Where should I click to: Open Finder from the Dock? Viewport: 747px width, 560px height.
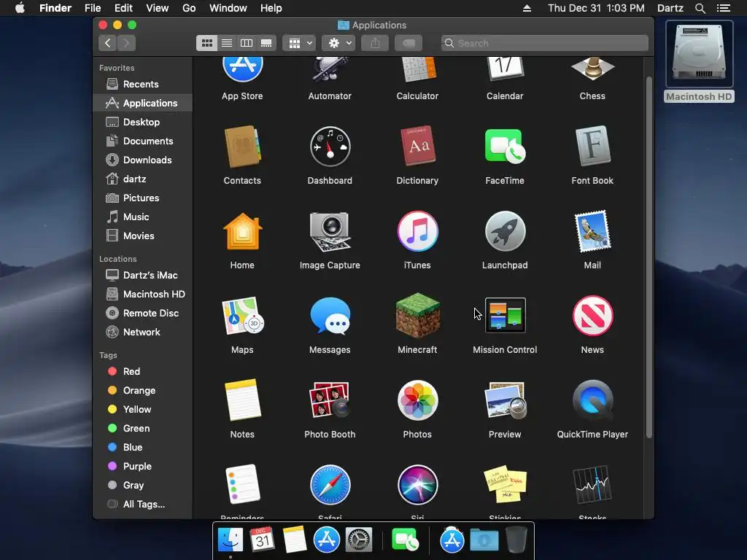pyautogui.click(x=230, y=540)
